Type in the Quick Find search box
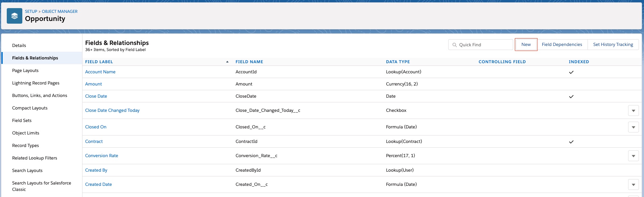 [484, 45]
